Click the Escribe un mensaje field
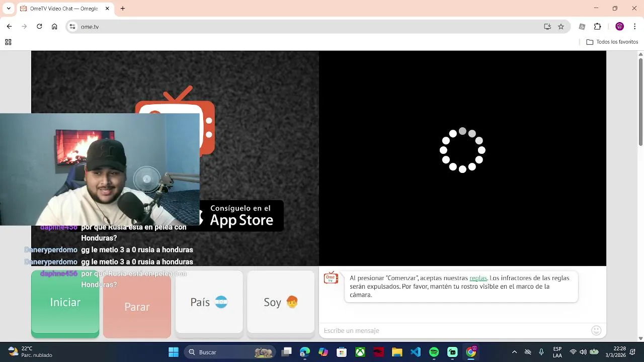644x362 pixels. [455, 330]
